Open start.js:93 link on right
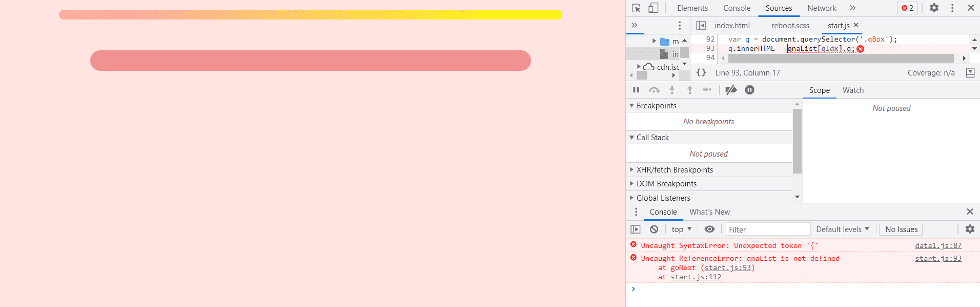The width and height of the screenshot is (980, 307). 938,259
